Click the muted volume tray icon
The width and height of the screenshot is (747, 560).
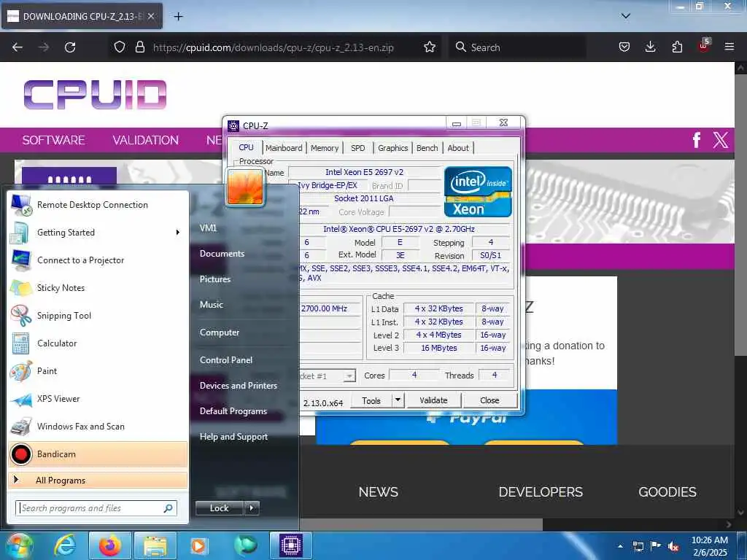tap(673, 546)
